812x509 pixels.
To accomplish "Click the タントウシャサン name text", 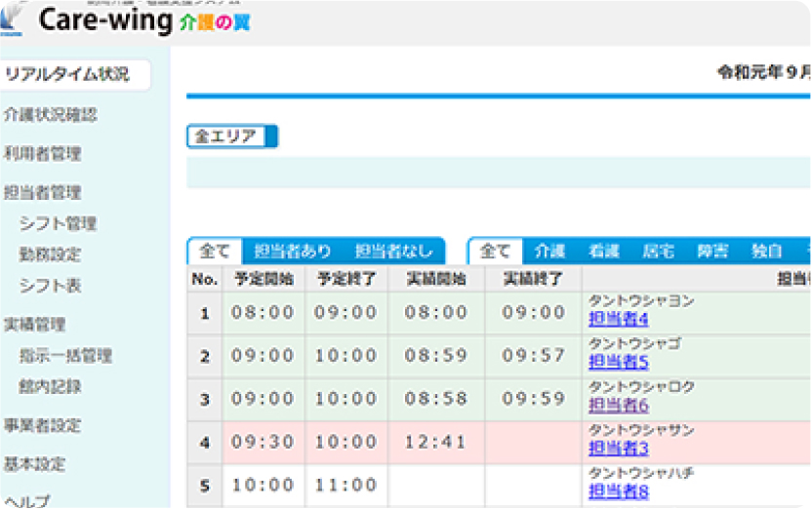I will [x=641, y=430].
